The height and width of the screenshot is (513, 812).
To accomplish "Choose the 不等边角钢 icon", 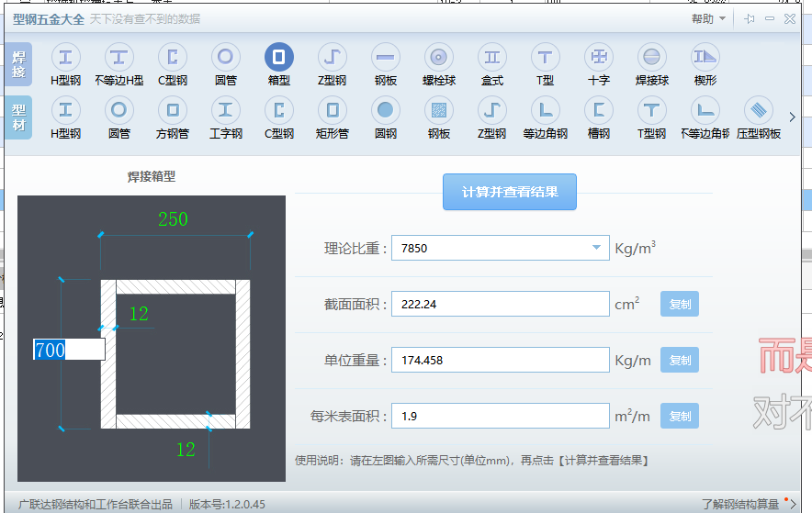I will [705, 110].
